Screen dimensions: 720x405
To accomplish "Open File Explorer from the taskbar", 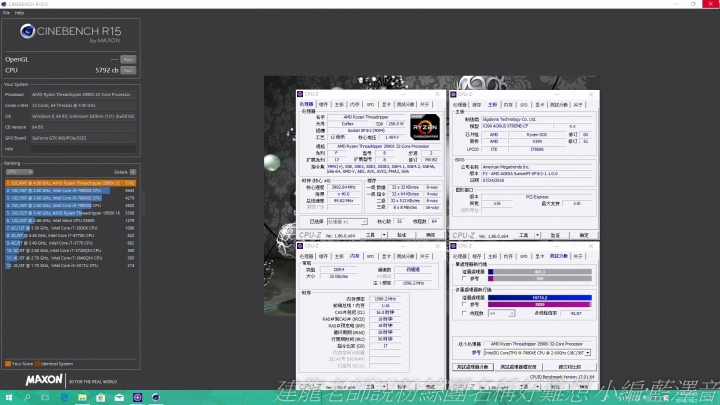I will (82, 398).
